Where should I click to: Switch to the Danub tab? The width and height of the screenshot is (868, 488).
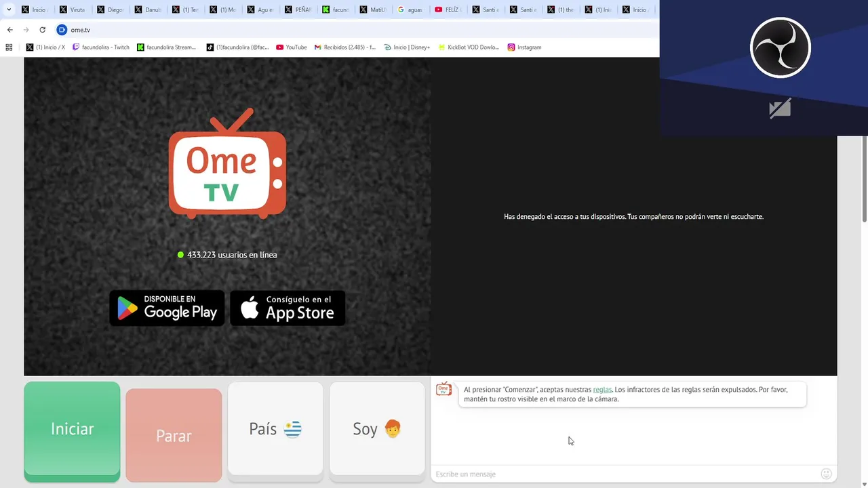tap(147, 9)
